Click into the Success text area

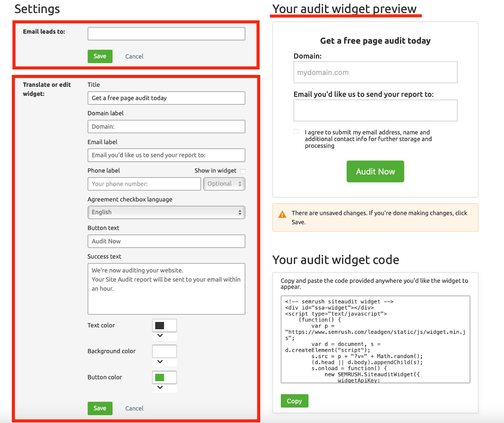pyautogui.click(x=166, y=289)
